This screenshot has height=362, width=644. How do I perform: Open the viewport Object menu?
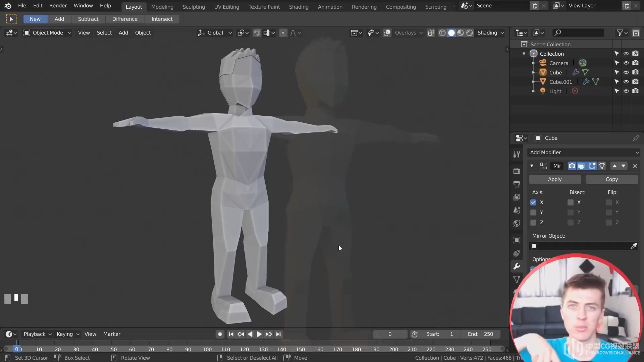tap(143, 33)
